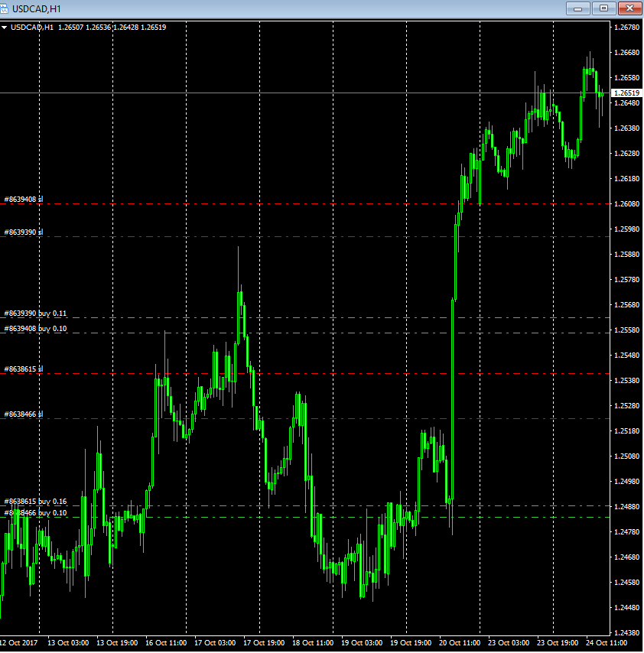The height and width of the screenshot is (653, 644).
Task: Click the chart window icon beside USDCAD,H1 title
Action: pyautogui.click(x=4, y=8)
